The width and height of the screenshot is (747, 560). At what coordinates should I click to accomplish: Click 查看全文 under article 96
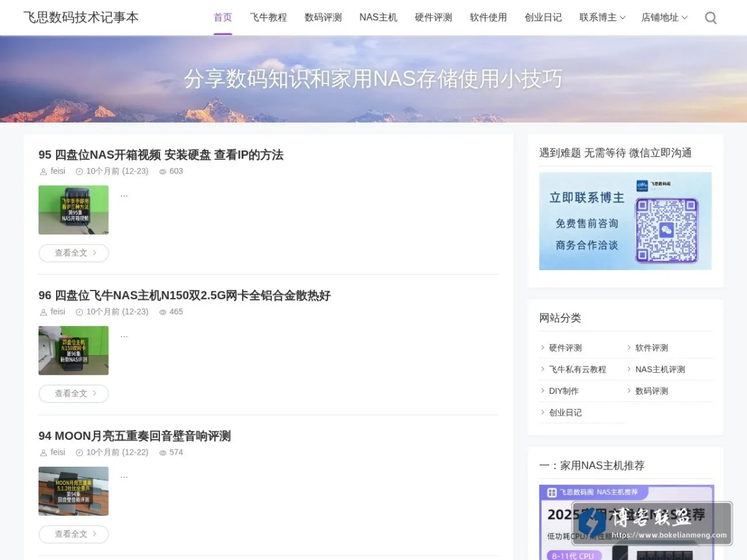(73, 394)
